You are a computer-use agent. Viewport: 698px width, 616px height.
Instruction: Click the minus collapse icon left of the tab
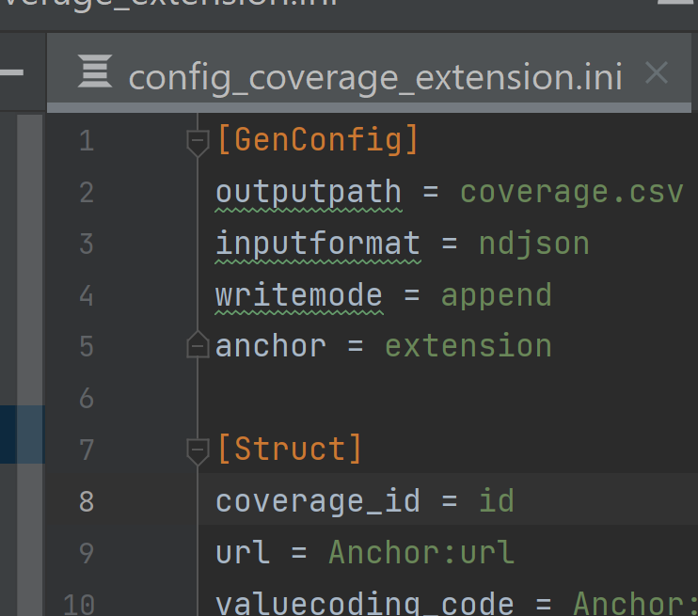pyautogui.click(x=11, y=72)
